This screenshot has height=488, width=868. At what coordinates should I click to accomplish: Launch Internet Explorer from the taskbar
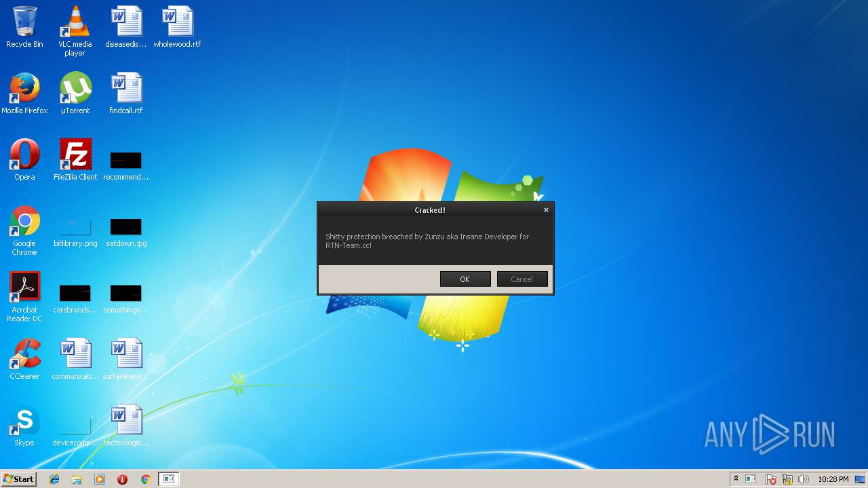[x=54, y=479]
